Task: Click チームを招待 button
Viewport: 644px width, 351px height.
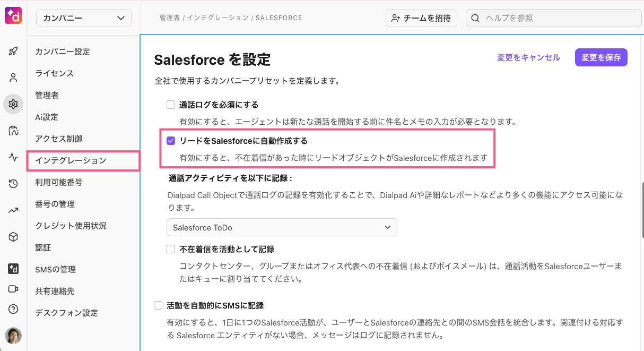Action: point(421,18)
